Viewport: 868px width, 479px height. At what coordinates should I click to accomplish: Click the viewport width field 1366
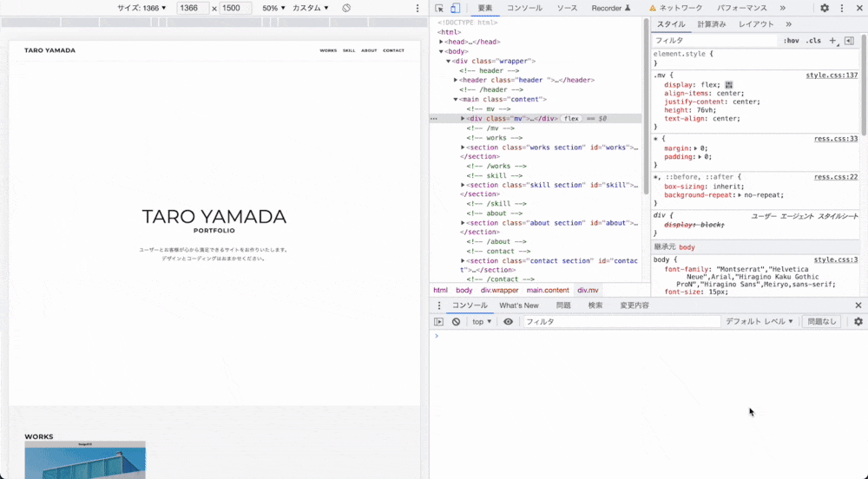[192, 9]
